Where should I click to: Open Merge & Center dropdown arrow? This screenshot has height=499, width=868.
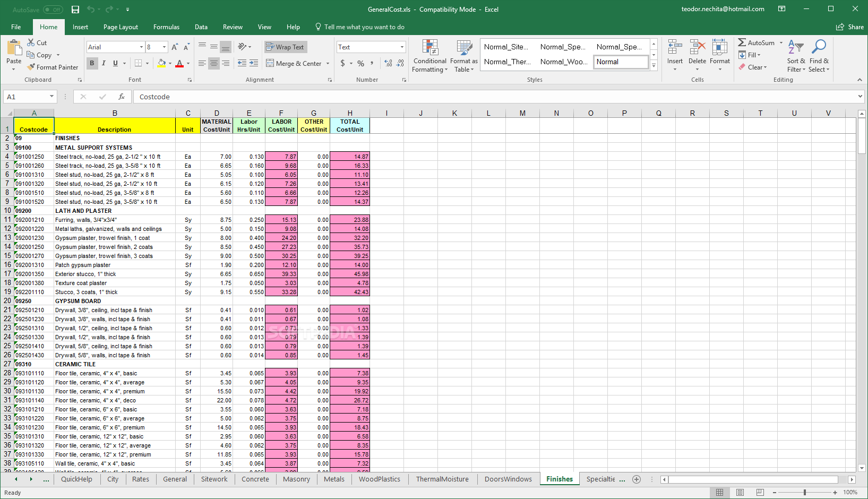click(x=328, y=63)
